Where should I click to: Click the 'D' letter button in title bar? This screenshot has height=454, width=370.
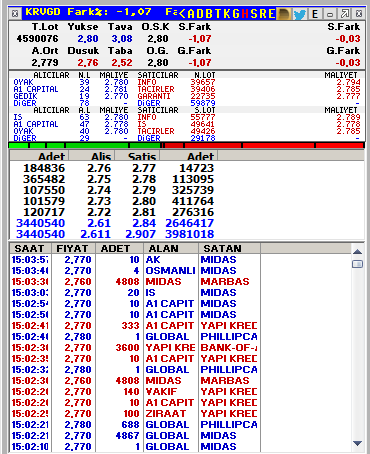(x=200, y=14)
